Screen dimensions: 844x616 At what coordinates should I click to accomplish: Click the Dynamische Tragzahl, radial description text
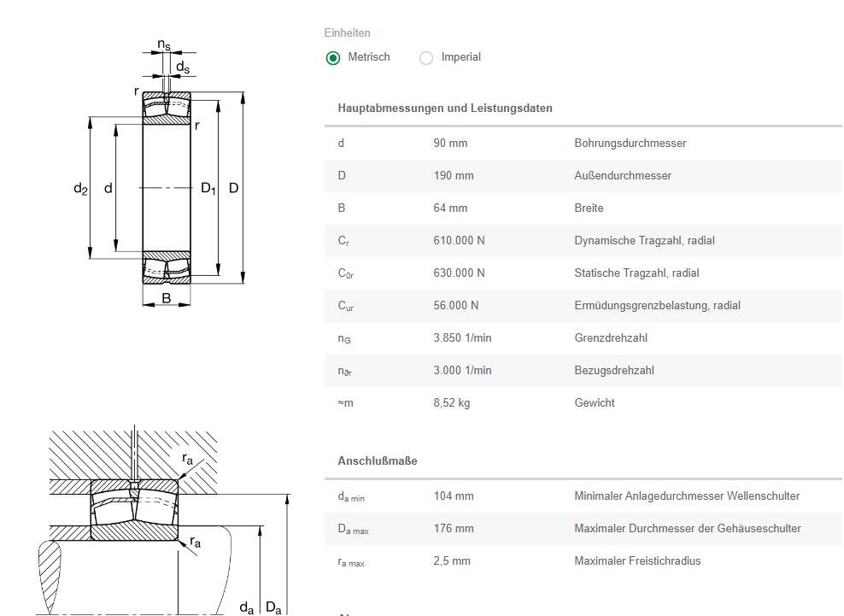644,241
